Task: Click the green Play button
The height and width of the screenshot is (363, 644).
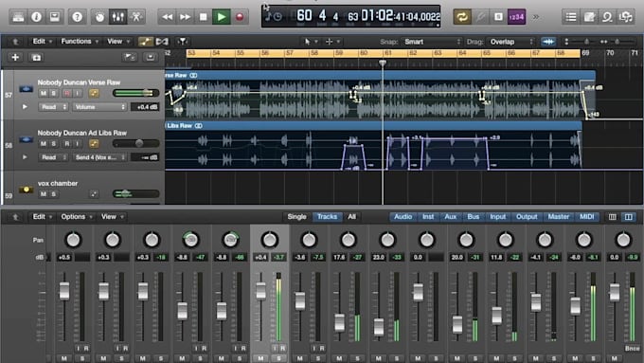Action: tap(222, 17)
